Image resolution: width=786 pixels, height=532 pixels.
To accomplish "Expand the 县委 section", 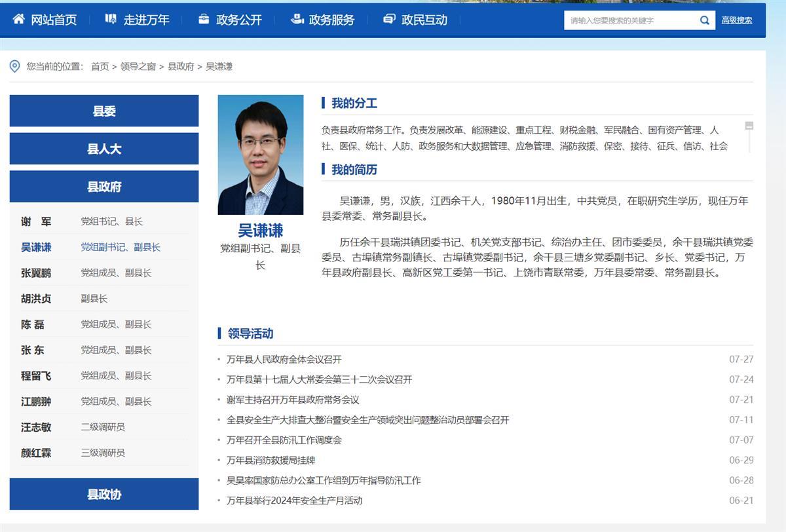I will click(104, 111).
